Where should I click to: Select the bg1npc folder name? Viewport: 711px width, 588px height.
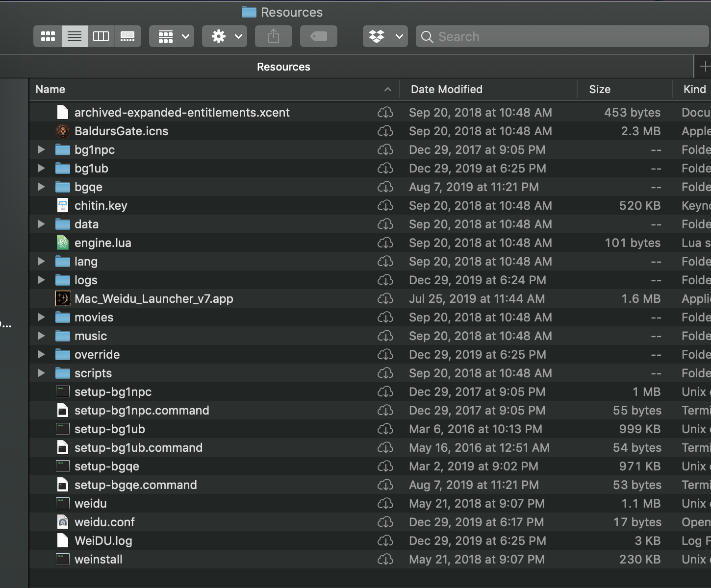[x=95, y=150]
